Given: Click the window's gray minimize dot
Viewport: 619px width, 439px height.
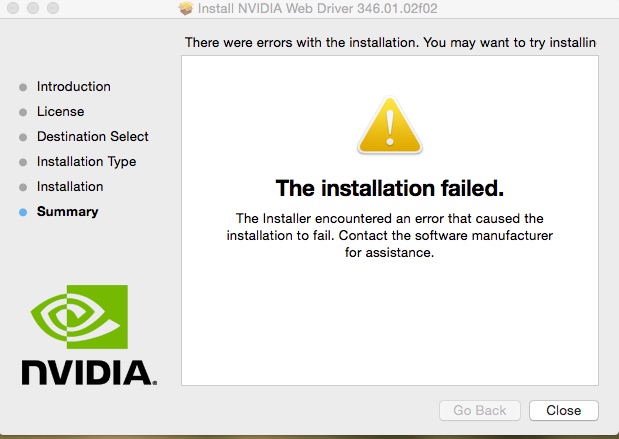Looking at the screenshot, I should coord(33,8).
